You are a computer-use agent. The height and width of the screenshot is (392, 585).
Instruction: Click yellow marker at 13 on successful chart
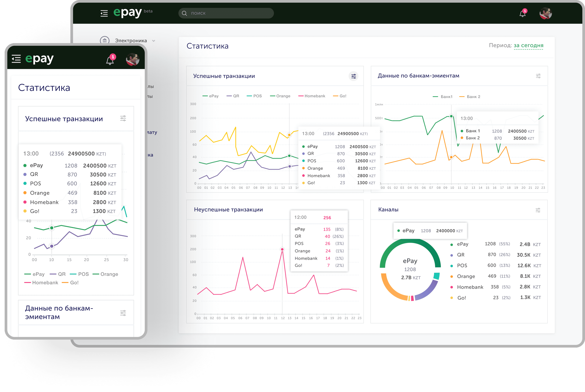point(289,135)
